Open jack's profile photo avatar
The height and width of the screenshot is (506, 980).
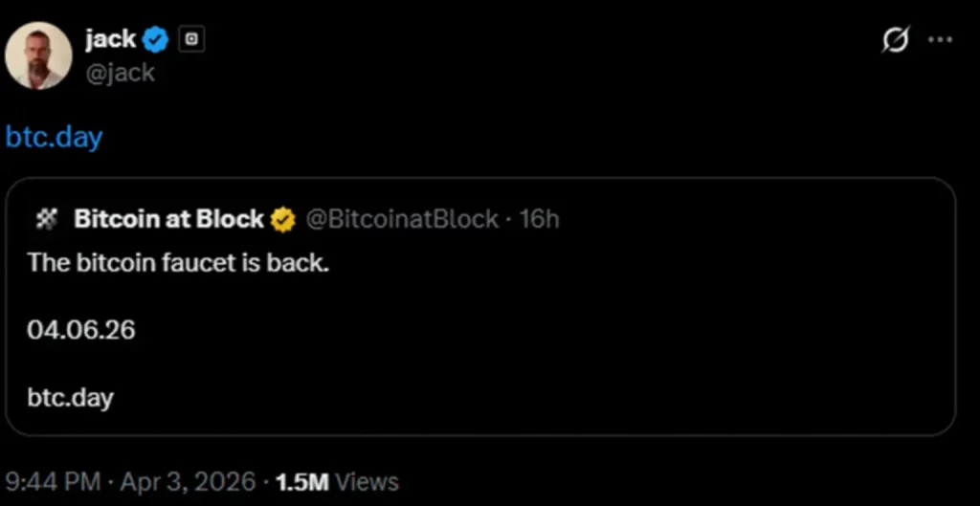tap(38, 55)
